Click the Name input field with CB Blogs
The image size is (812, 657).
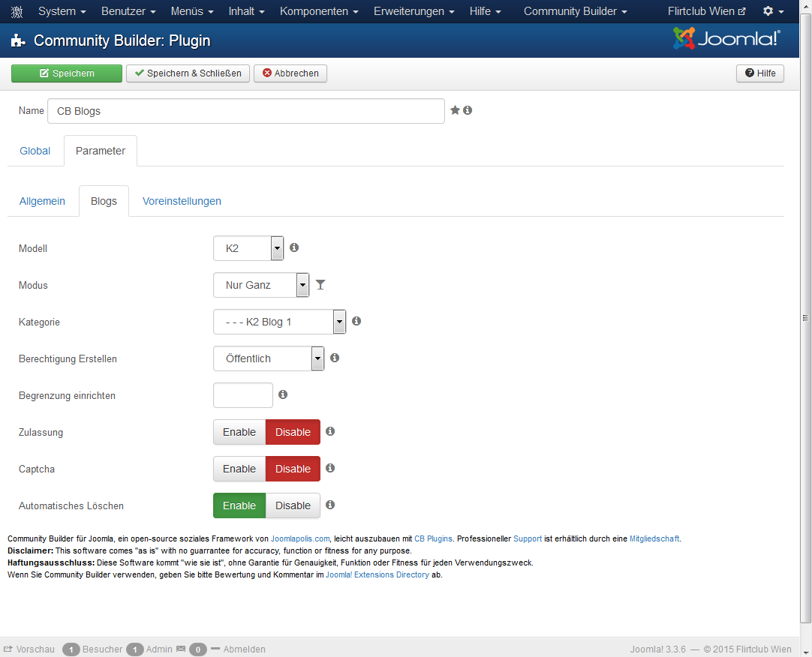point(246,111)
